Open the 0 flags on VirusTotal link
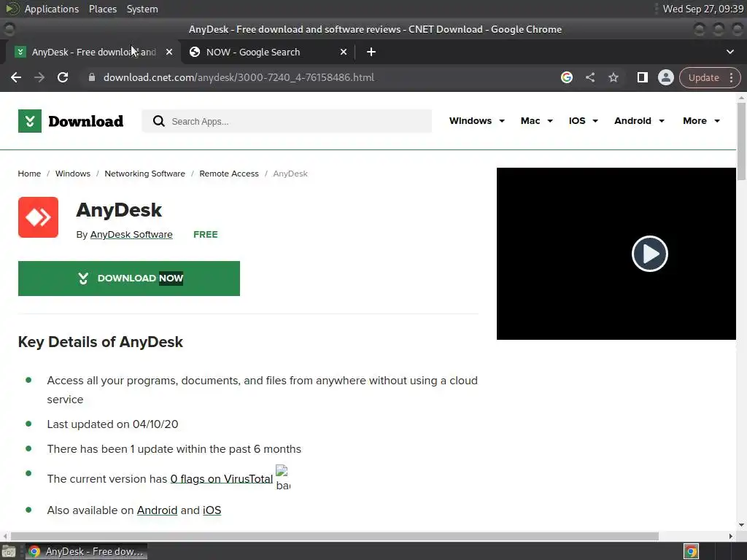The width and height of the screenshot is (747, 560). (222, 479)
